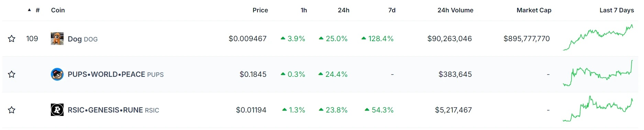This screenshot has height=130, width=644.
Task: Sort by 1h change column header
Action: tap(304, 10)
